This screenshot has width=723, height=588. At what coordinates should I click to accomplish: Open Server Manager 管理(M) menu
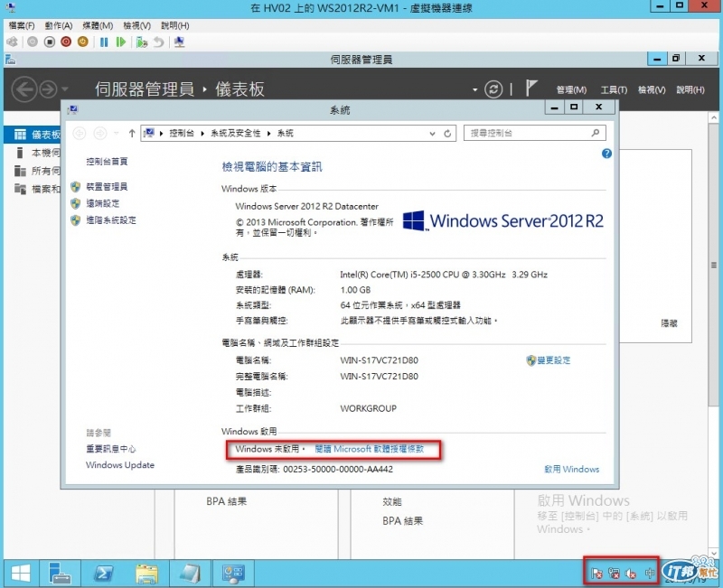point(571,89)
